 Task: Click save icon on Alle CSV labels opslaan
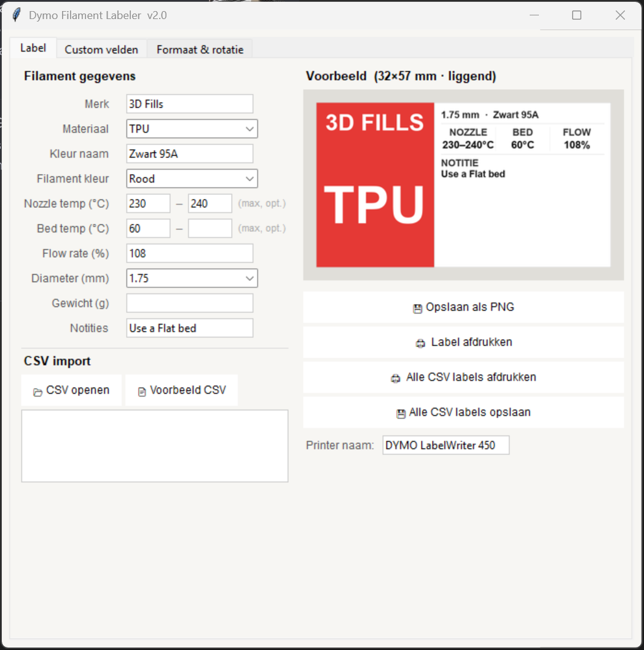point(401,414)
